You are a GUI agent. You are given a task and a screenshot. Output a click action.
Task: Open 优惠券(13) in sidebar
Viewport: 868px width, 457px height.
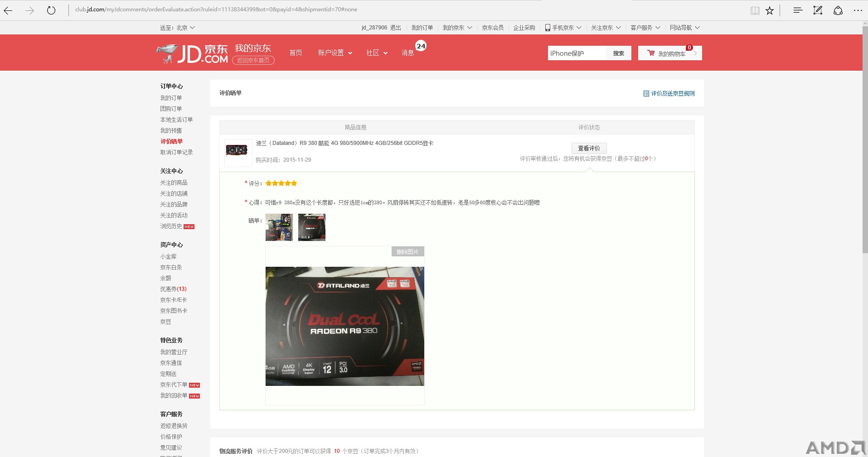173,289
